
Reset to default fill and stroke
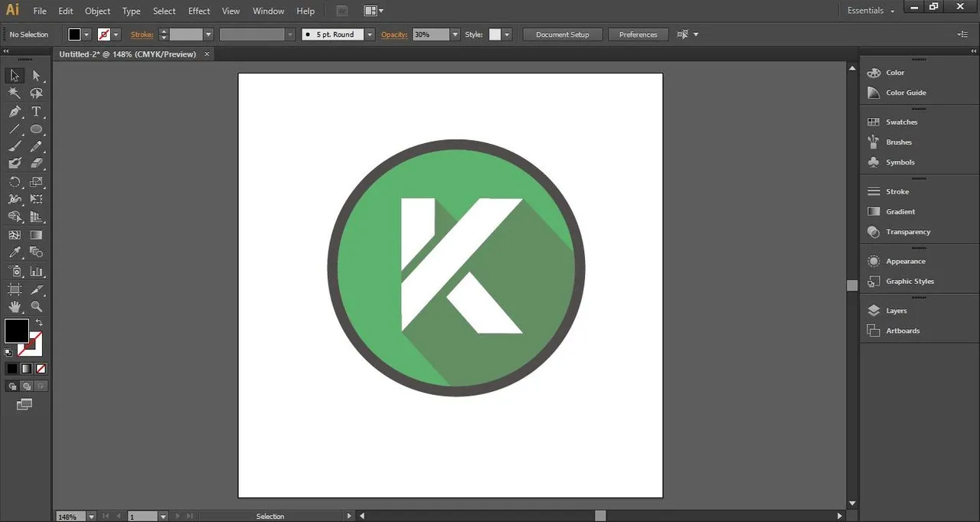[8, 353]
